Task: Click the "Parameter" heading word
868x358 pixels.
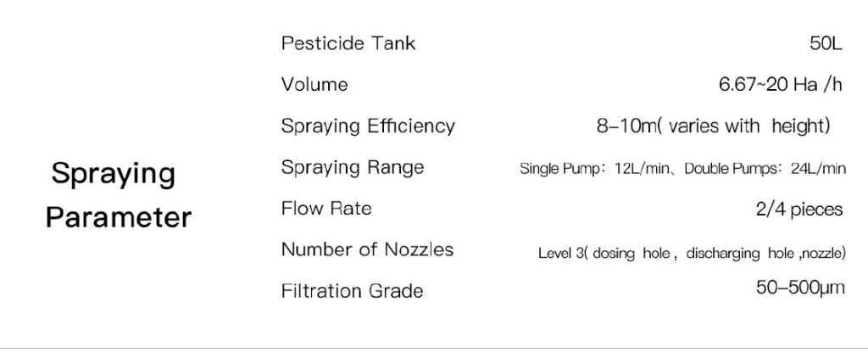Action: coord(119,217)
